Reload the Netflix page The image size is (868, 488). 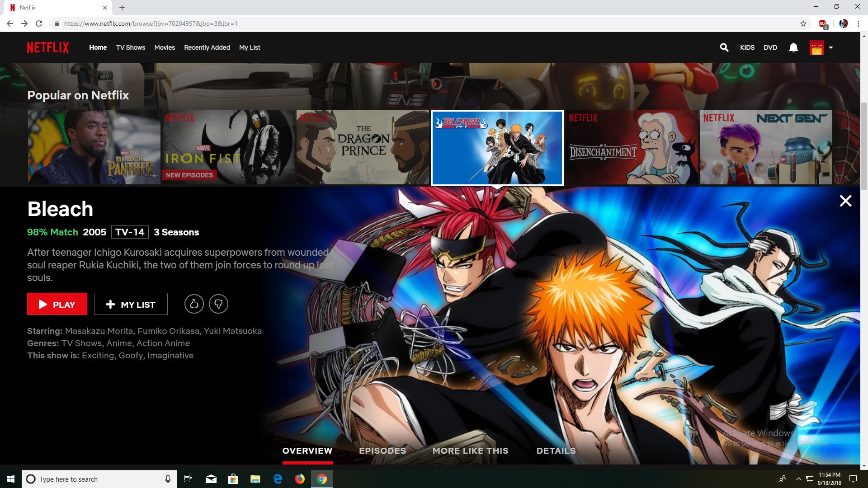(39, 23)
